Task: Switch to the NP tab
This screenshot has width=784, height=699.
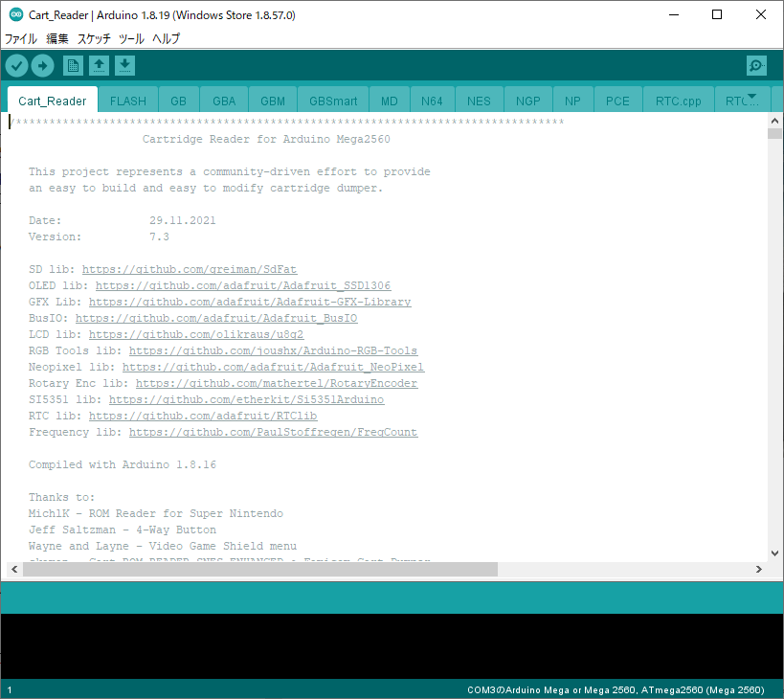Action: tap(572, 101)
